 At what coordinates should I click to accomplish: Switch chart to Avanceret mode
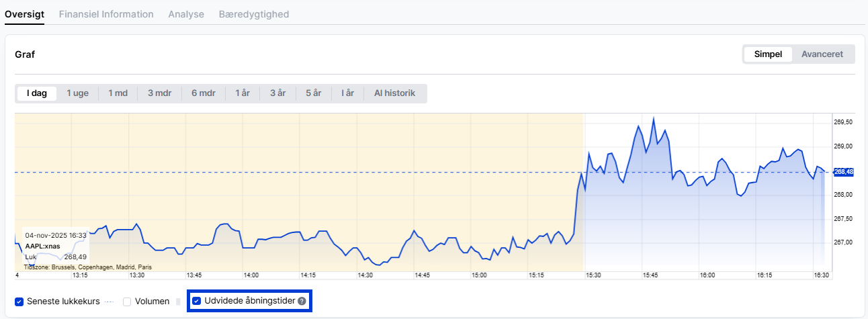click(822, 54)
